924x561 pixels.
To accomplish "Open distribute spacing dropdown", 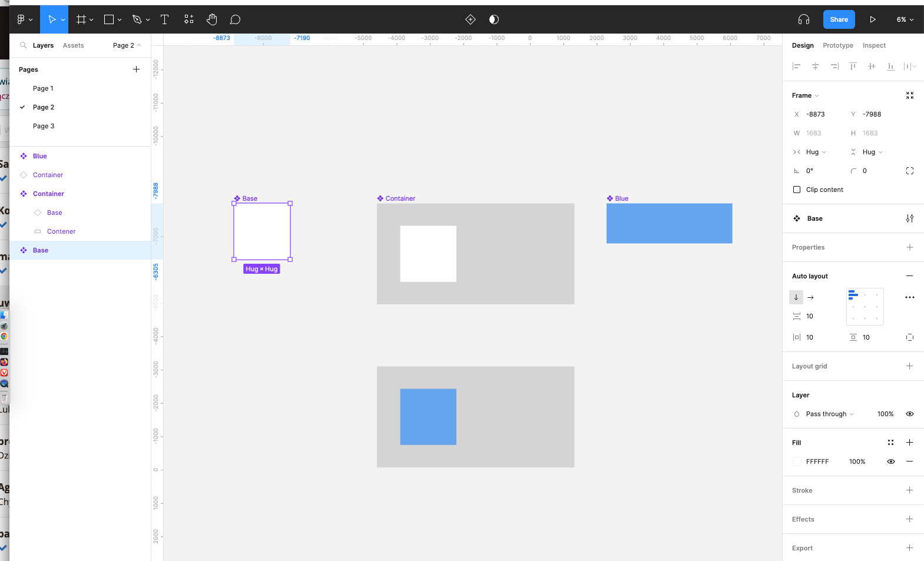I will 910,67.
